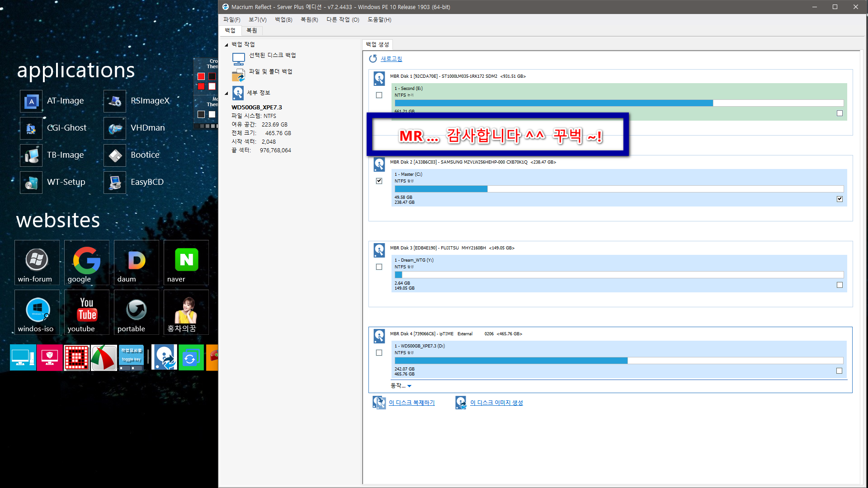Screen dimensions: 868x488
Task: Pick the black red-bordered theme swatch
Action: point(212,76)
